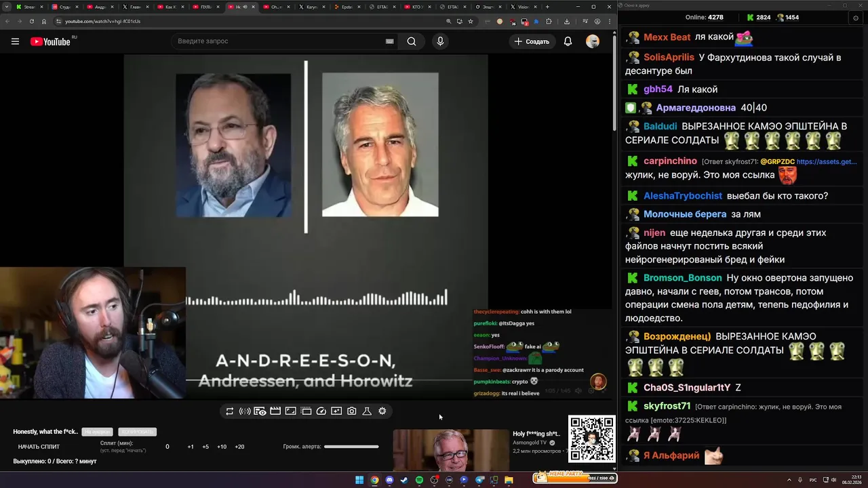
Task: Click the broadcast signal icon in video toolbar
Action: (x=245, y=411)
